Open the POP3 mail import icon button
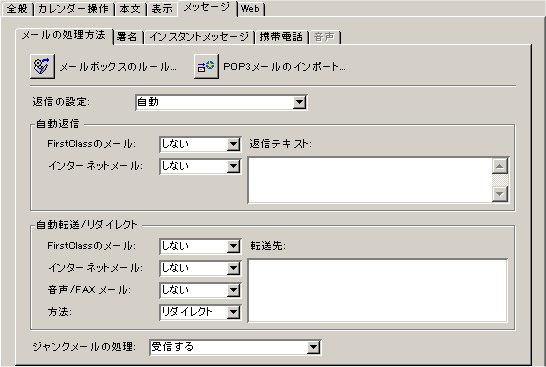546x367 pixels. point(206,66)
